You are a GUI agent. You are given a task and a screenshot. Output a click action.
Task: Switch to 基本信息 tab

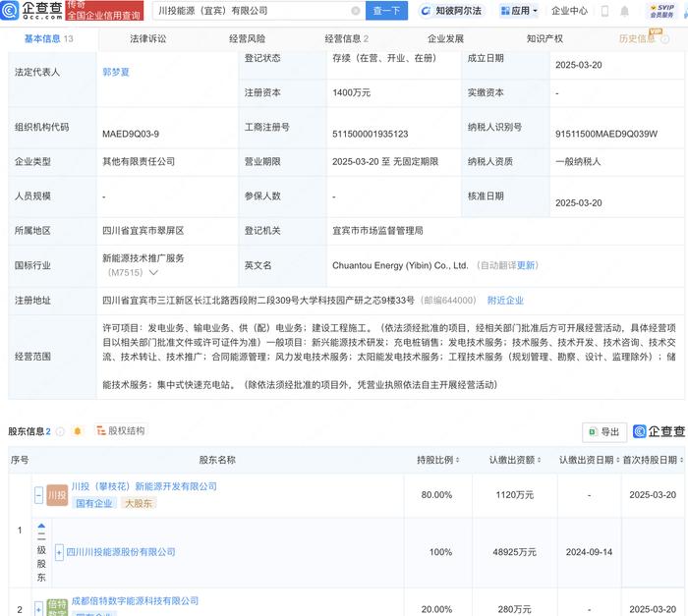[x=49, y=39]
